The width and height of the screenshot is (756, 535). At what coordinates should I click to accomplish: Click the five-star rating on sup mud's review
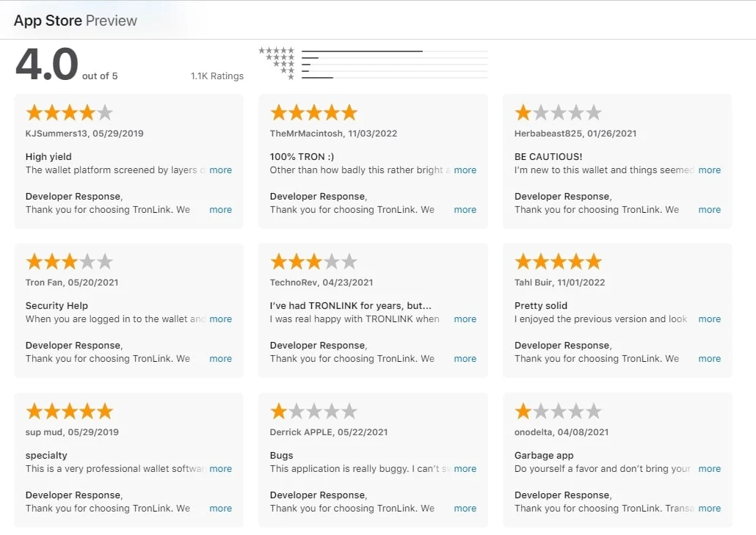(70, 411)
